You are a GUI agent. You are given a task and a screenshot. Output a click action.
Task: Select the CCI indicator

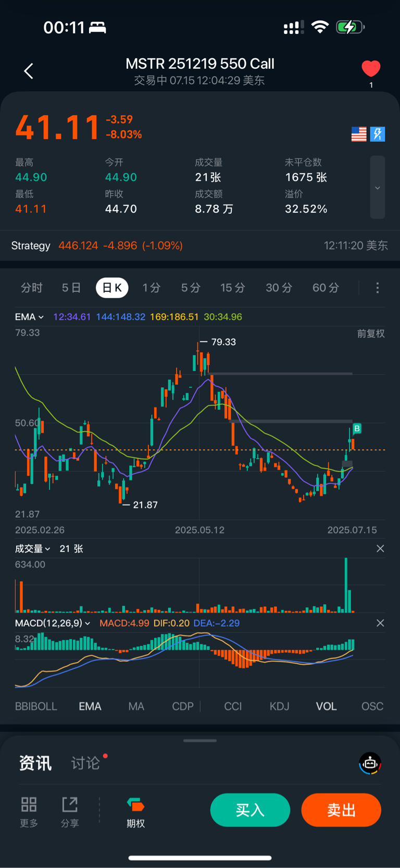coord(233,706)
